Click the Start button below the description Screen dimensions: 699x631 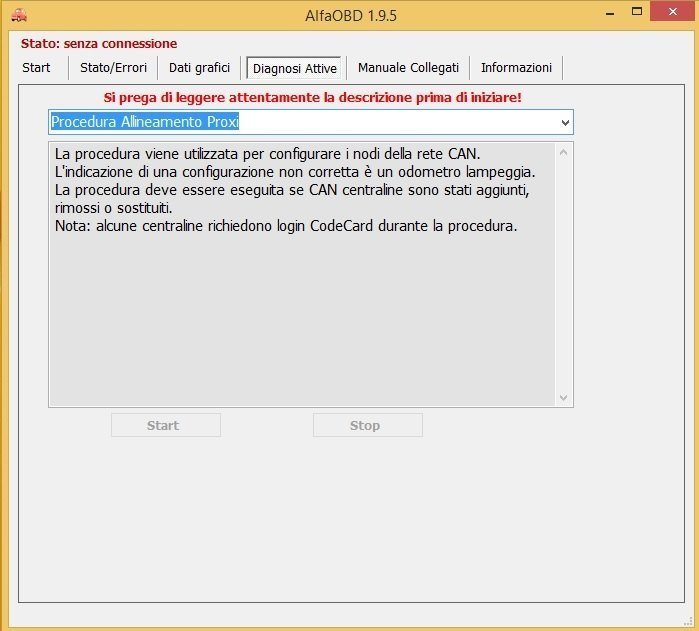coord(166,425)
